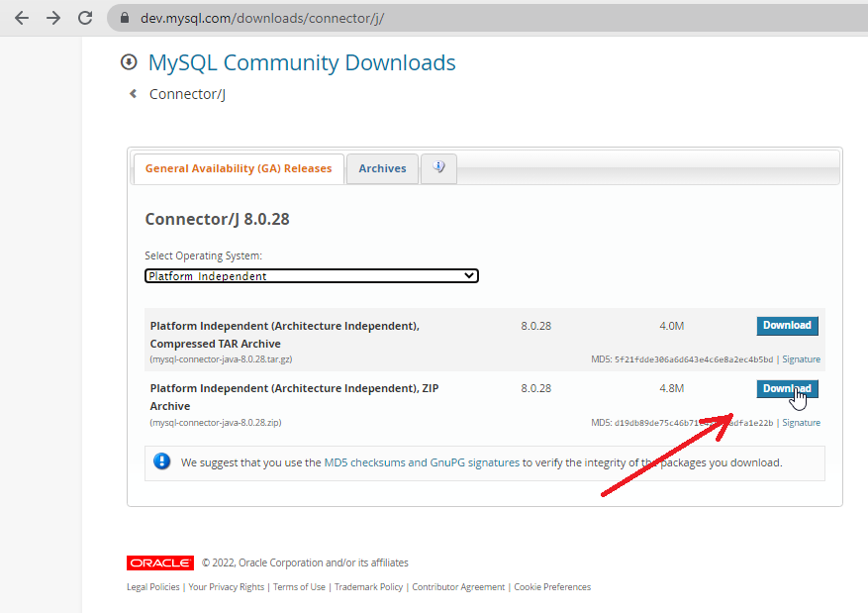This screenshot has height=613, width=868.
Task: Click the back chevron beside Connector/J
Action: [x=133, y=93]
